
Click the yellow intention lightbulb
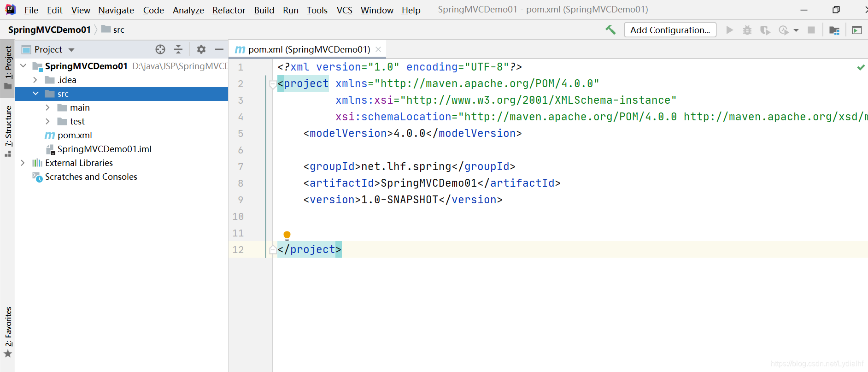(x=287, y=236)
